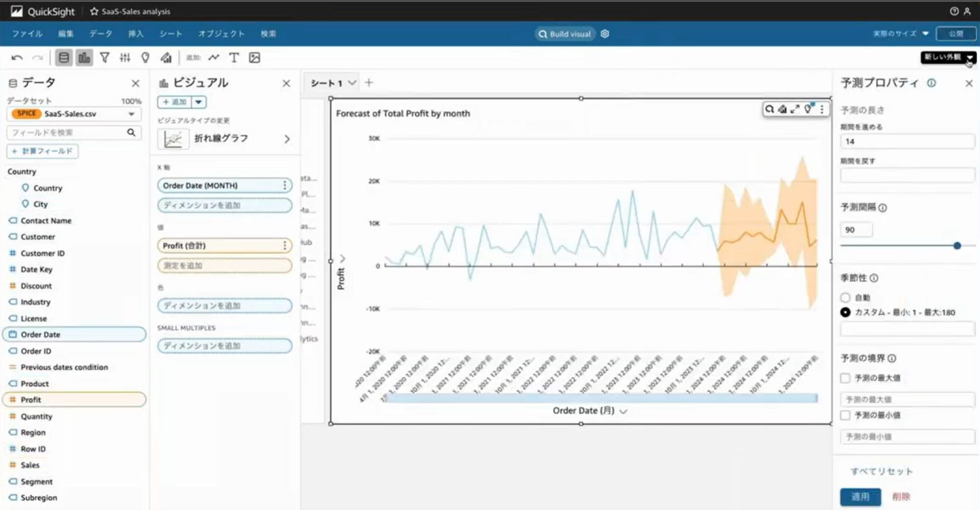Expand the collapsed Y-axis field well chevron
The image size is (980, 510).
[343, 258]
